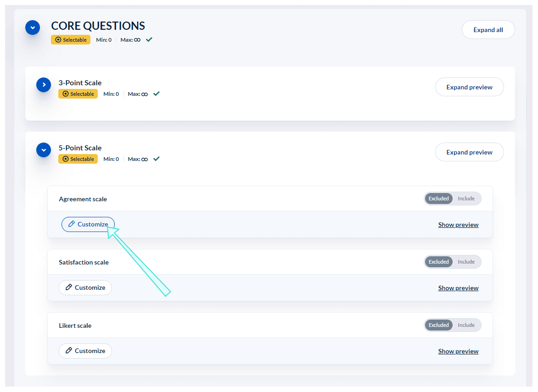Click the Agreement scale label
This screenshot has width=538, height=392.
[x=83, y=199]
